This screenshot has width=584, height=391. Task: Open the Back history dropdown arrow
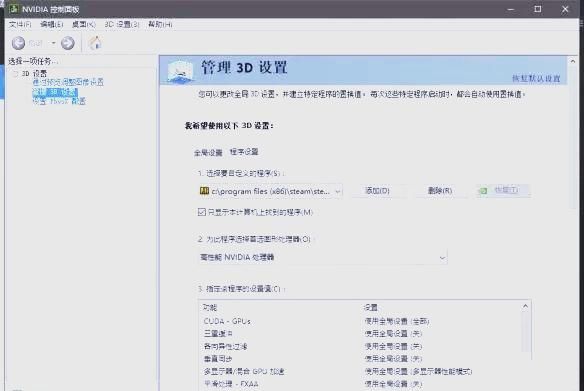[x=54, y=43]
